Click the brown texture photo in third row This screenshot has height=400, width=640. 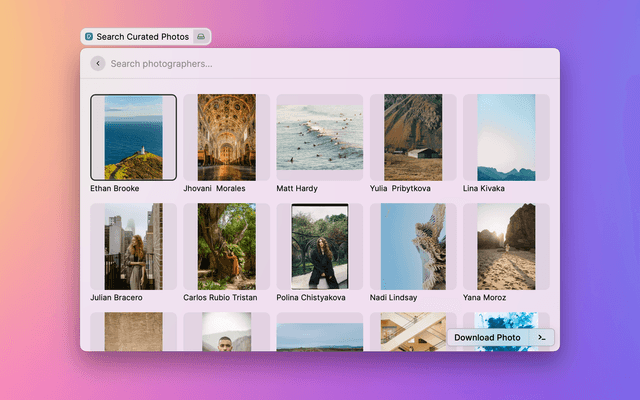click(133, 331)
